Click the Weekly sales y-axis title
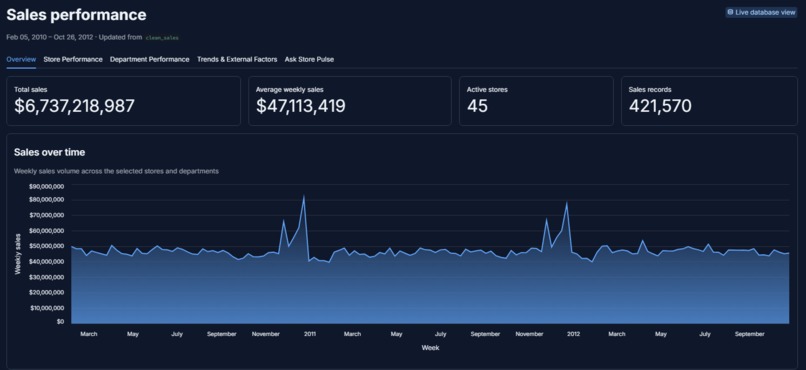The image size is (806, 370). (18, 254)
